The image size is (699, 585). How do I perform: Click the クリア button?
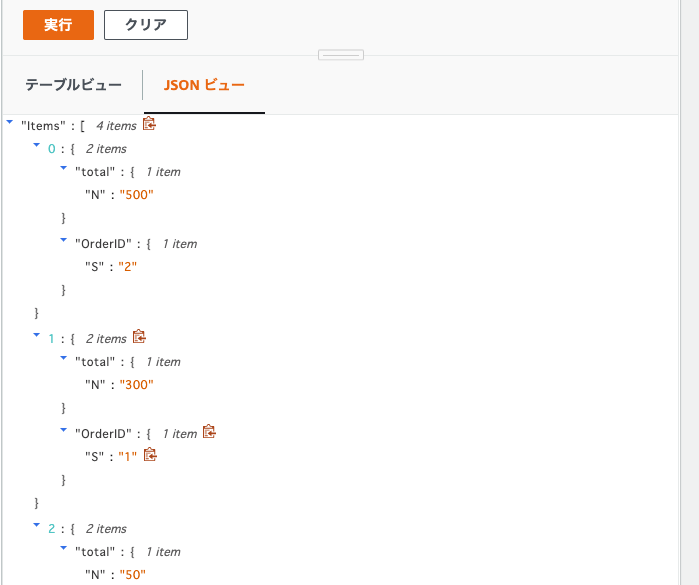pyautogui.click(x=146, y=25)
